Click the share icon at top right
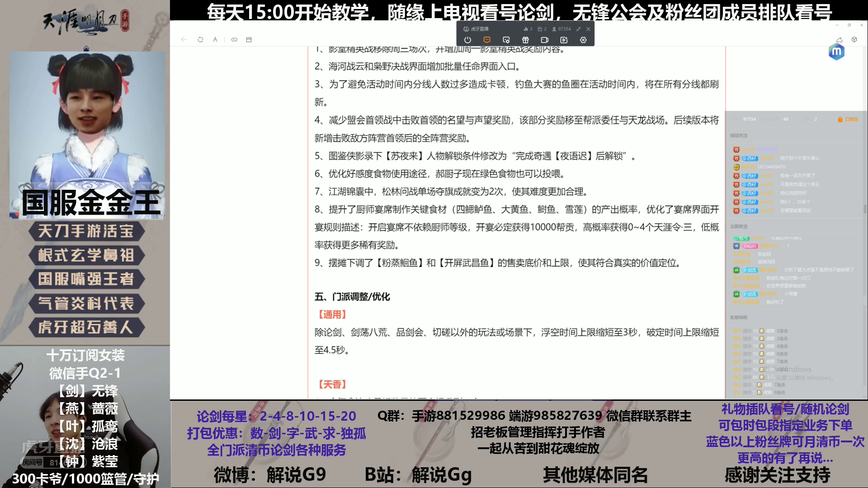 point(840,40)
